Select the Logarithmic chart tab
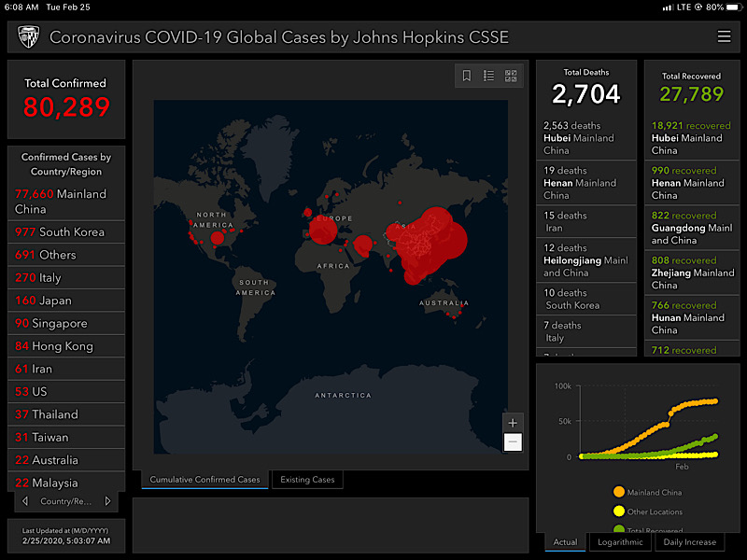The image size is (747, 560). pyautogui.click(x=620, y=542)
